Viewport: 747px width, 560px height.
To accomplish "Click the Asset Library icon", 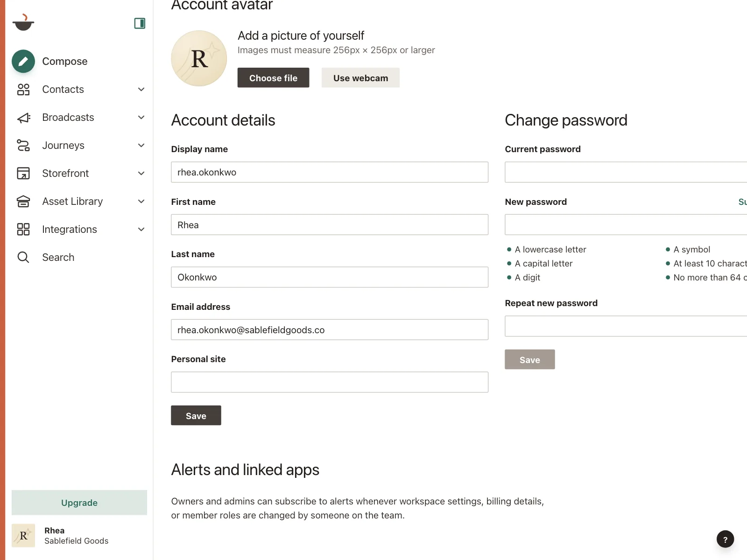I will [x=23, y=201].
